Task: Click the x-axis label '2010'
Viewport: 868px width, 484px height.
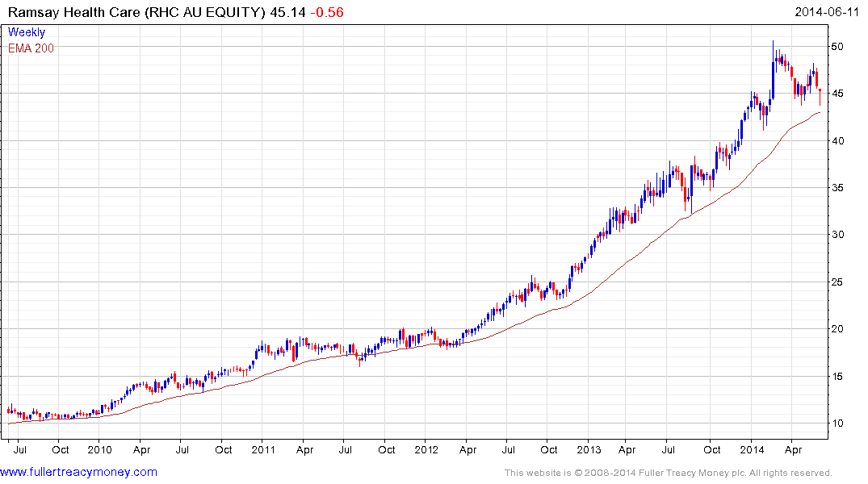Action: pos(100,449)
